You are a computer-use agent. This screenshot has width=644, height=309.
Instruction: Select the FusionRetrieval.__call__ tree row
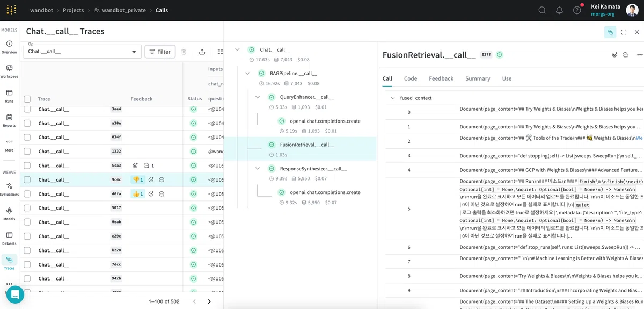coord(300,149)
